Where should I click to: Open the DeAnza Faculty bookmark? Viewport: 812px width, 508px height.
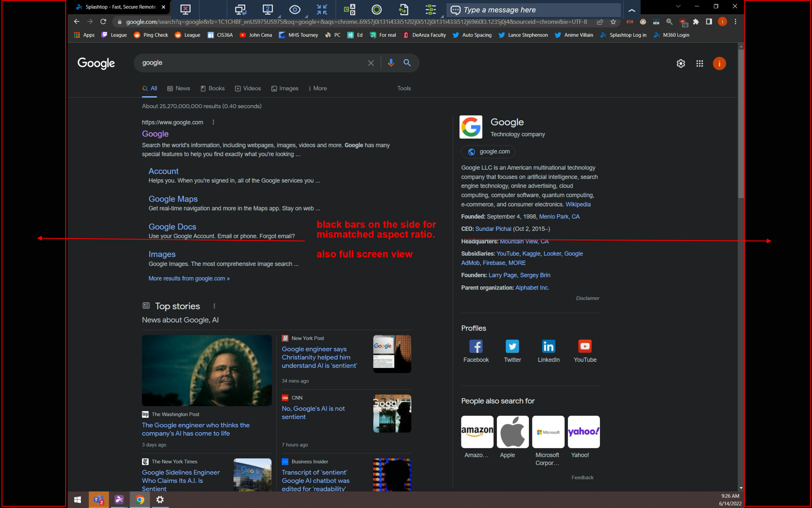pyautogui.click(x=424, y=35)
